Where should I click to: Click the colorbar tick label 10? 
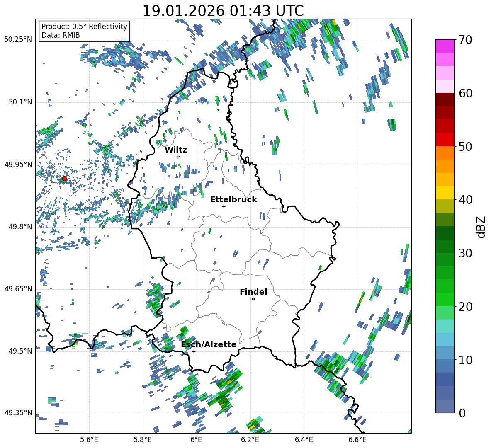point(465,360)
